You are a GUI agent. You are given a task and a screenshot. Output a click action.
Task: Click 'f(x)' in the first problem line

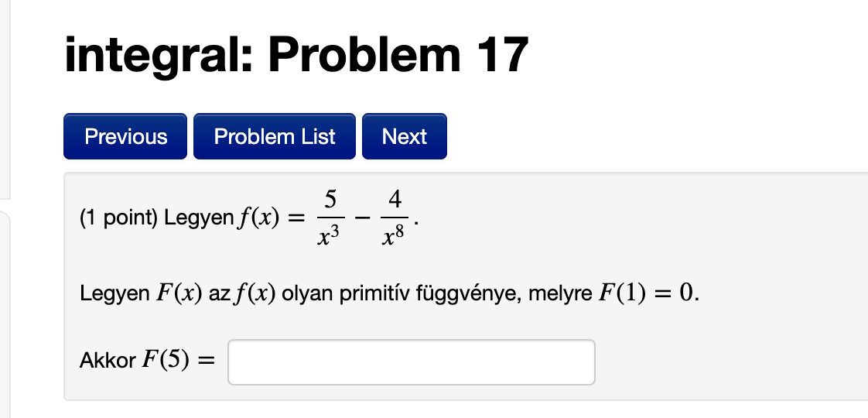tap(258, 219)
